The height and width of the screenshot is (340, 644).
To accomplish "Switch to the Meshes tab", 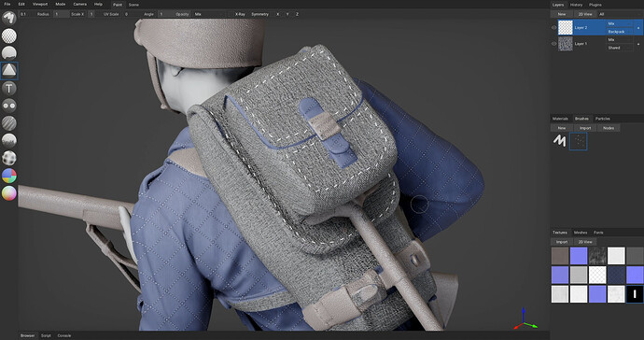I will point(581,233).
